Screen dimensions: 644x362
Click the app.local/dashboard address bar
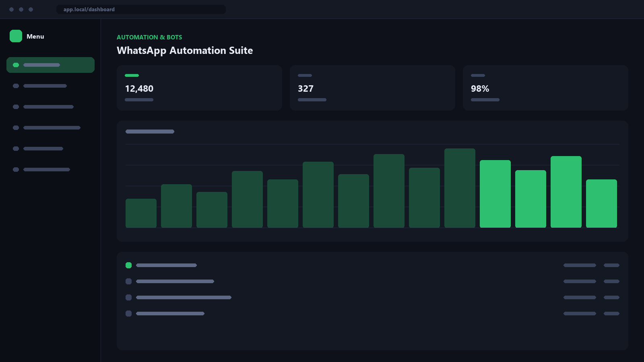141,9
